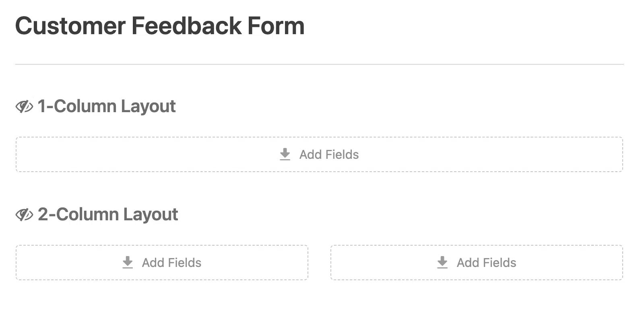Click the divider line below the form title
Image resolution: width=644 pixels, height=316 pixels.
click(319, 64)
